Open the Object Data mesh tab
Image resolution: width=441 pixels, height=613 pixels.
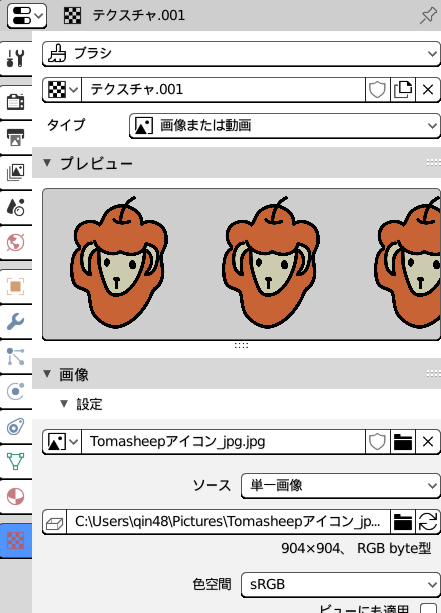tap(16, 462)
